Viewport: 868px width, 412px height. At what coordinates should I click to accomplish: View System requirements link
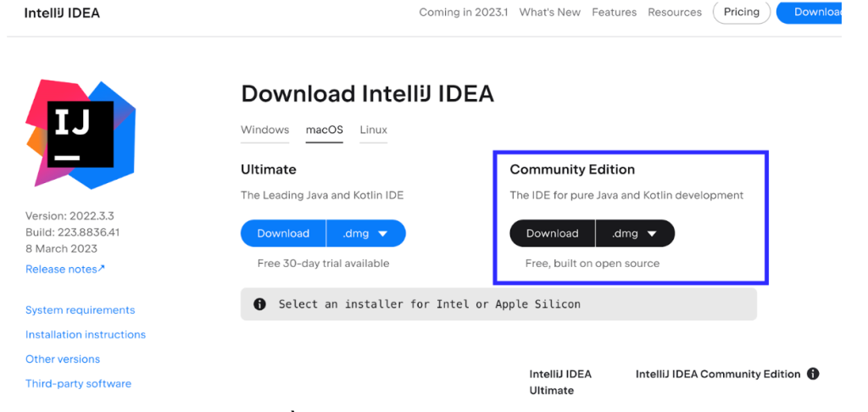(80, 310)
